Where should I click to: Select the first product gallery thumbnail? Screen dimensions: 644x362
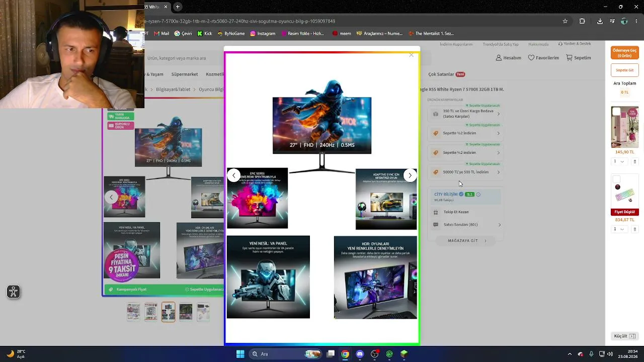coord(133,312)
